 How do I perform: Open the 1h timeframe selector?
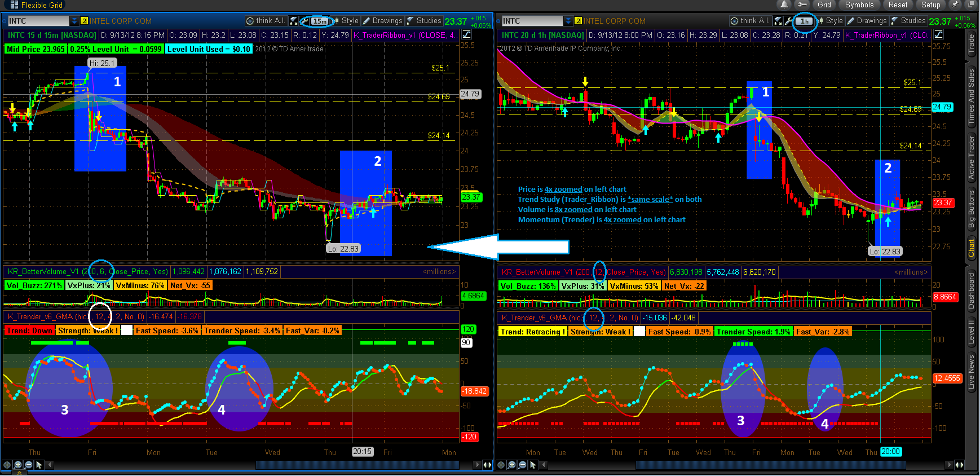coord(804,21)
